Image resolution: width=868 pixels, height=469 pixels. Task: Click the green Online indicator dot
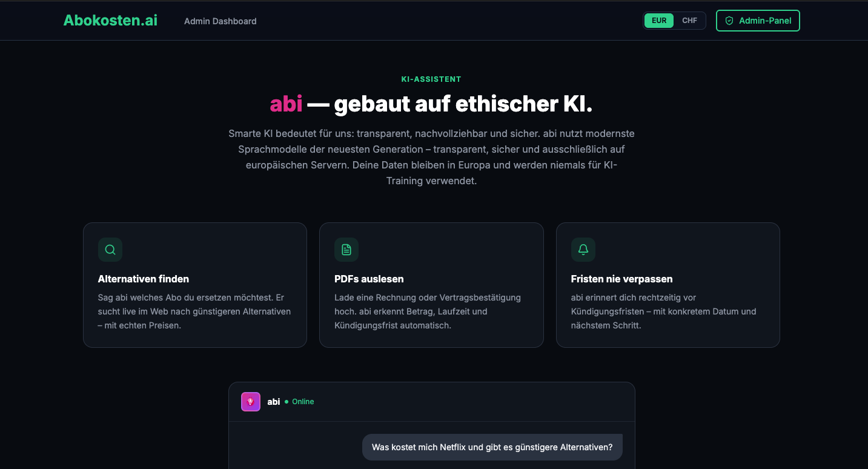pos(285,402)
